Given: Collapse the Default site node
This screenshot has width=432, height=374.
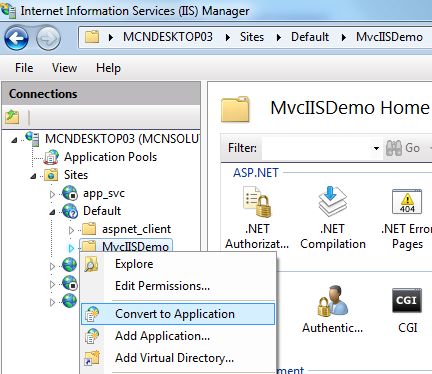Looking at the screenshot, I should pyautogui.click(x=52, y=212).
